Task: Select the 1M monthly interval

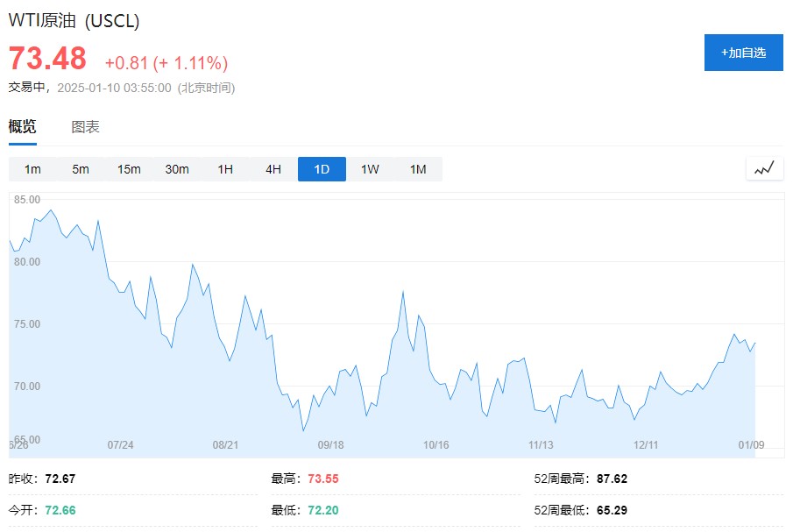Action: click(418, 169)
